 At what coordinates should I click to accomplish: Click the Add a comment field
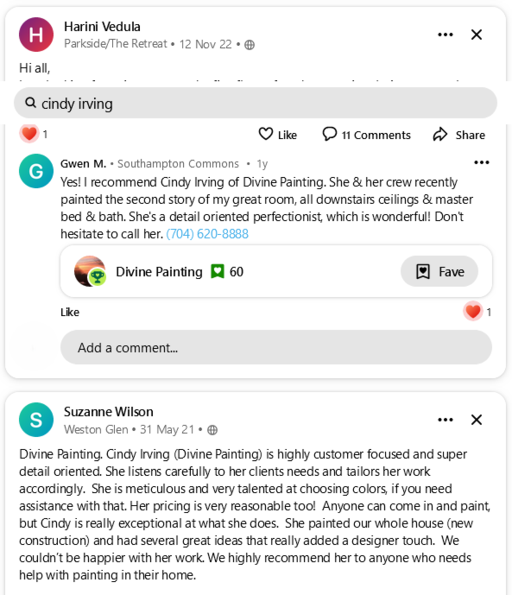point(276,347)
